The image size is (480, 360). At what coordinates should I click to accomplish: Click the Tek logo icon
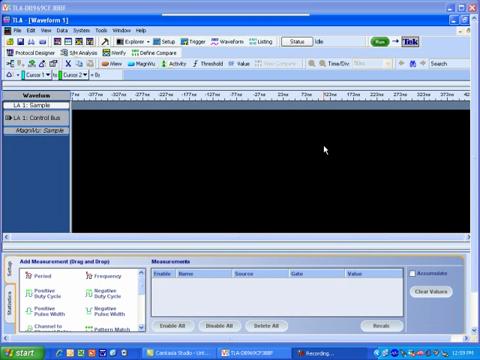(410, 42)
